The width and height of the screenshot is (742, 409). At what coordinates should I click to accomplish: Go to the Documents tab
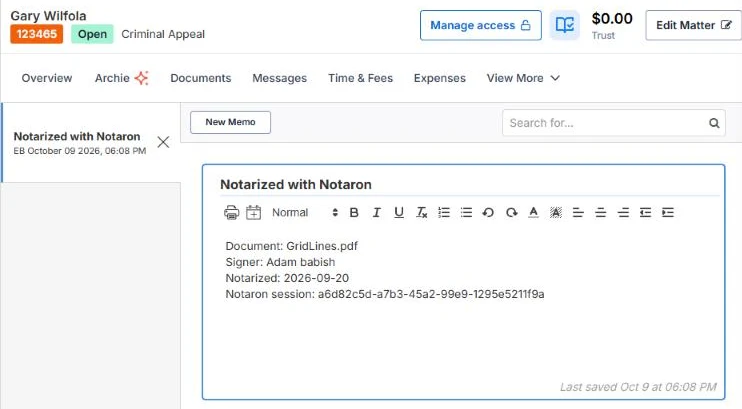[201, 78]
